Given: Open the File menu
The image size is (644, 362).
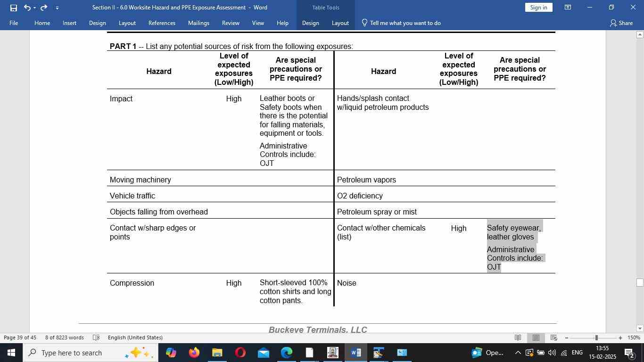Looking at the screenshot, I should pyautogui.click(x=14, y=23).
